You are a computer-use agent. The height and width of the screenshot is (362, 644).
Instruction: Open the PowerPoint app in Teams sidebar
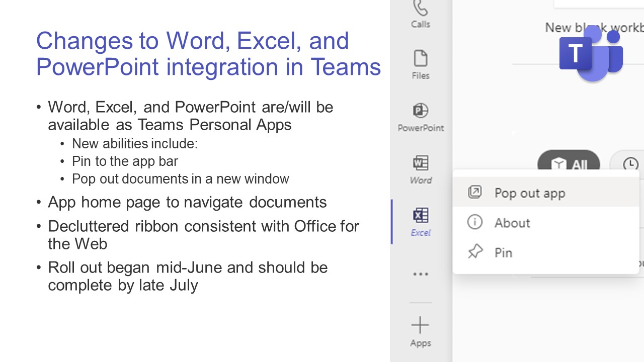421,118
